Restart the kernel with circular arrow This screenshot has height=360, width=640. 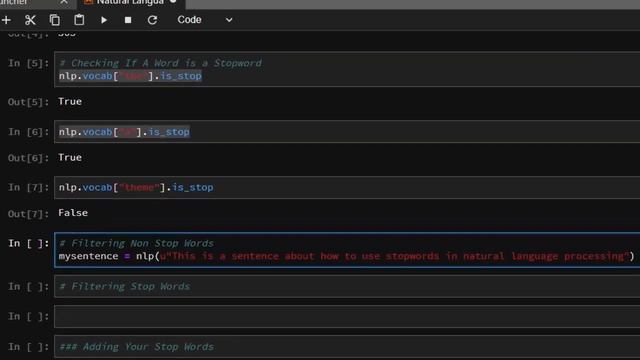pyautogui.click(x=152, y=20)
